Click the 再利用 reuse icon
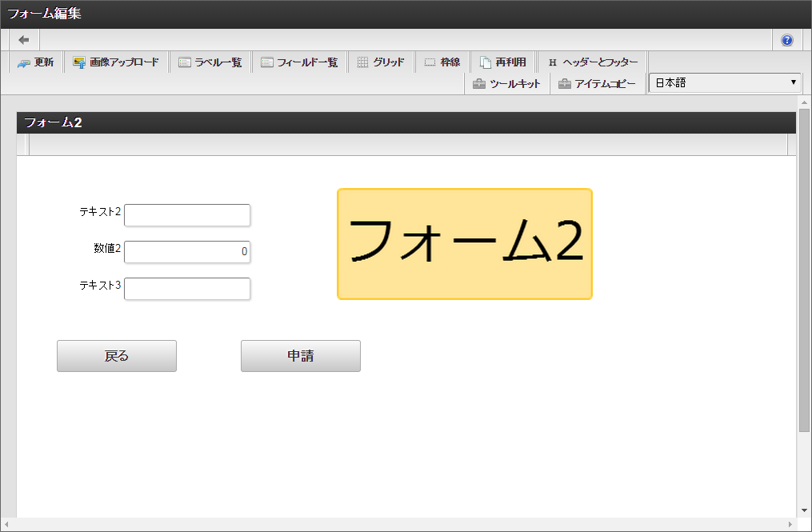 point(502,62)
